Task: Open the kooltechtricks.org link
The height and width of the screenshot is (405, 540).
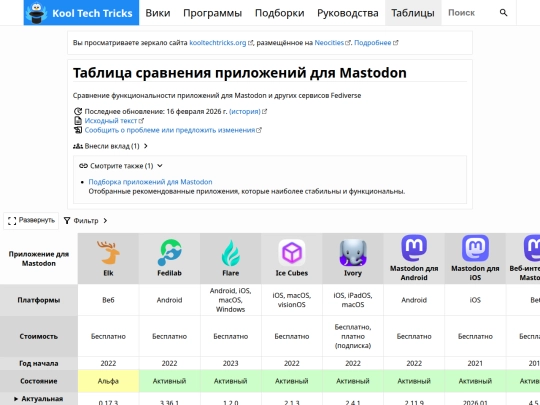Action: coord(218,43)
